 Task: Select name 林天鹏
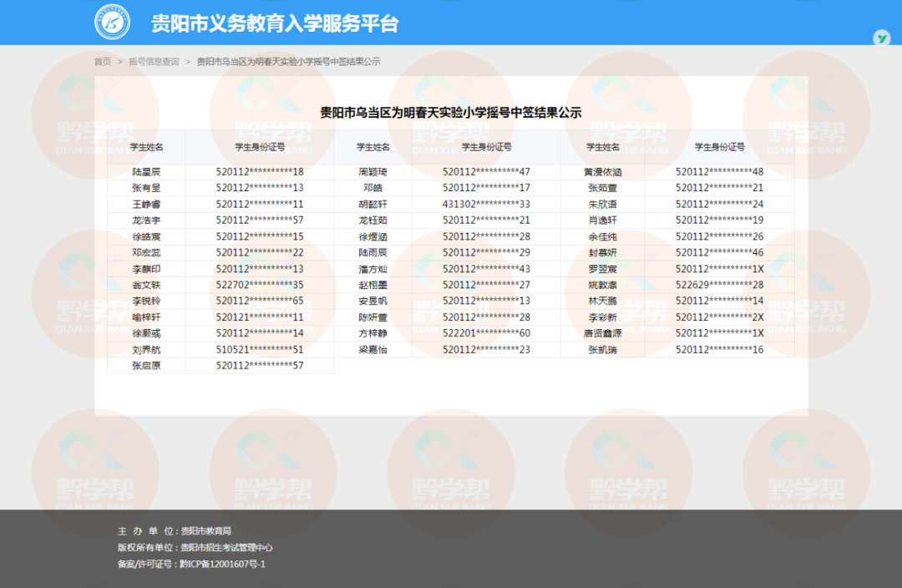602,301
